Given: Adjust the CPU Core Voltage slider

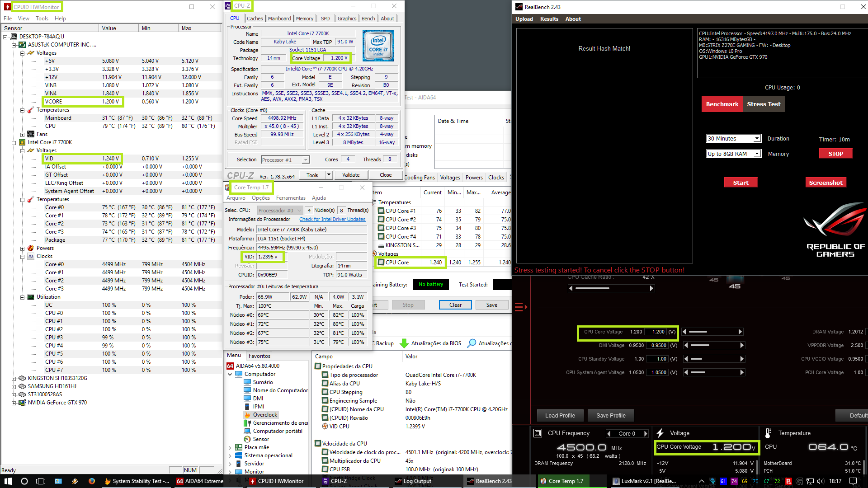Looking at the screenshot, I should tap(712, 332).
